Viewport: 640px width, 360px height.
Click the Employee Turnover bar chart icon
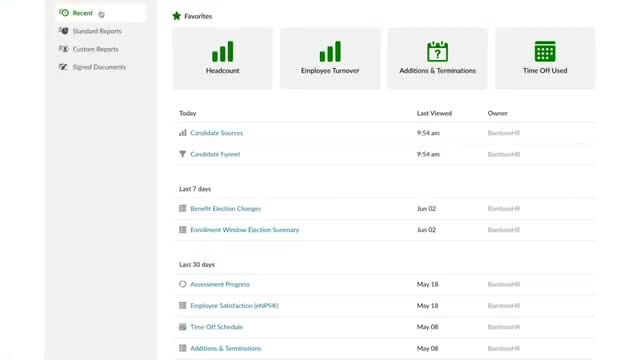click(x=330, y=51)
